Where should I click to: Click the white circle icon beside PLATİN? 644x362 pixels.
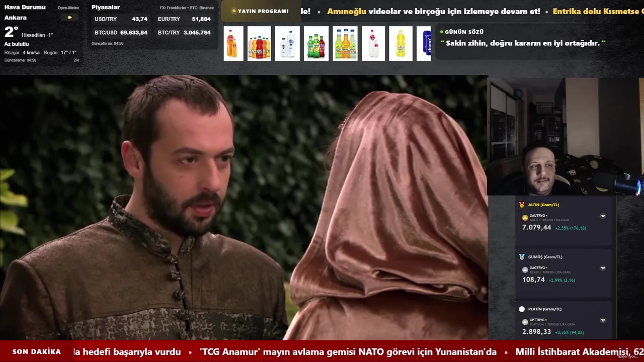click(x=522, y=309)
